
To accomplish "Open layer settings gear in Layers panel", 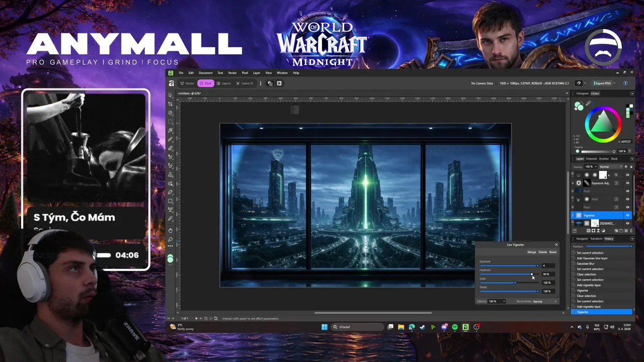I will tap(626, 166).
